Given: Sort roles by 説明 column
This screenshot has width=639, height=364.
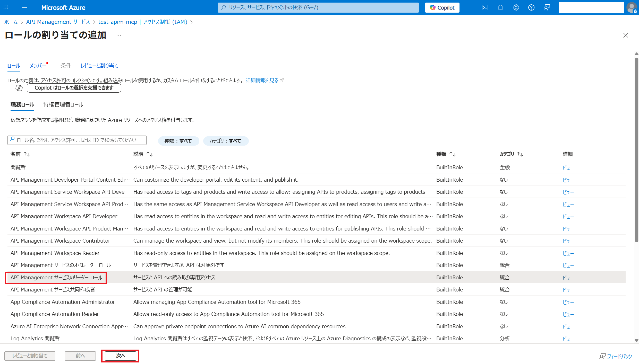Looking at the screenshot, I should (143, 154).
